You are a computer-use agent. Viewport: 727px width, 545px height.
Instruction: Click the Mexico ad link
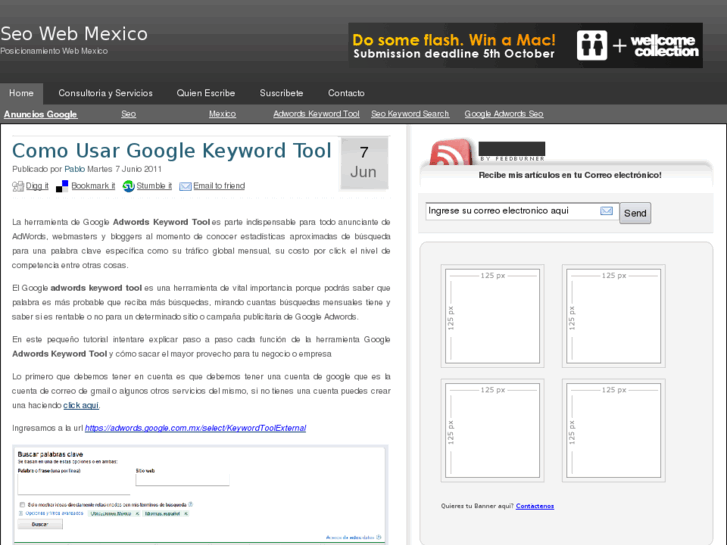222,114
